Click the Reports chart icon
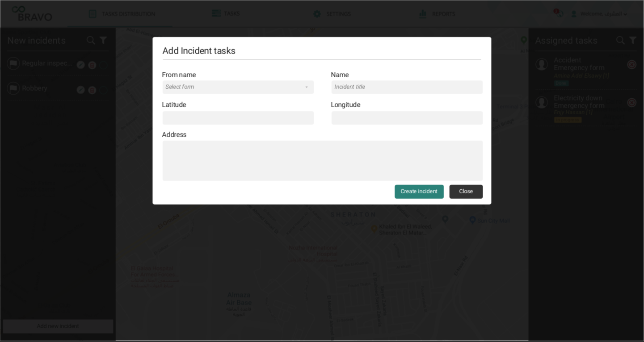 423,14
